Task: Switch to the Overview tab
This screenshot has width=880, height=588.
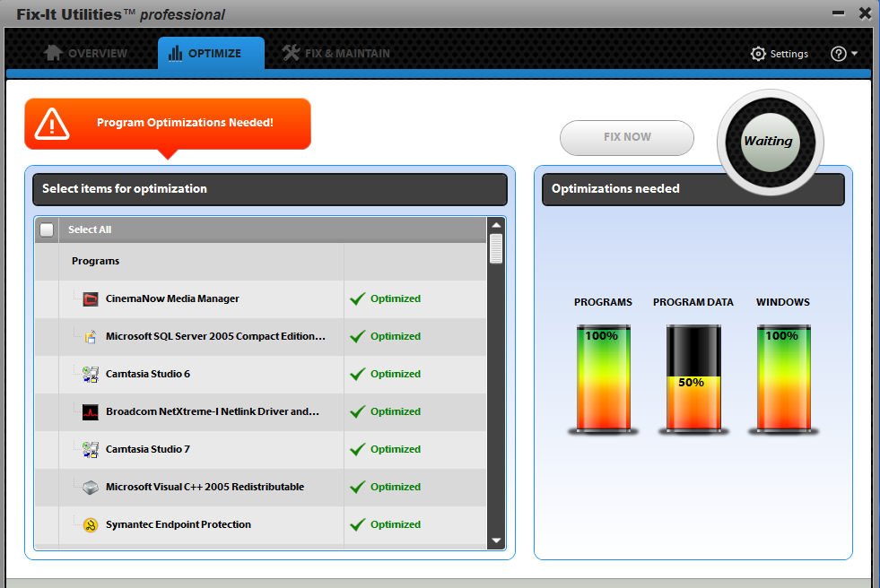Action: point(86,53)
